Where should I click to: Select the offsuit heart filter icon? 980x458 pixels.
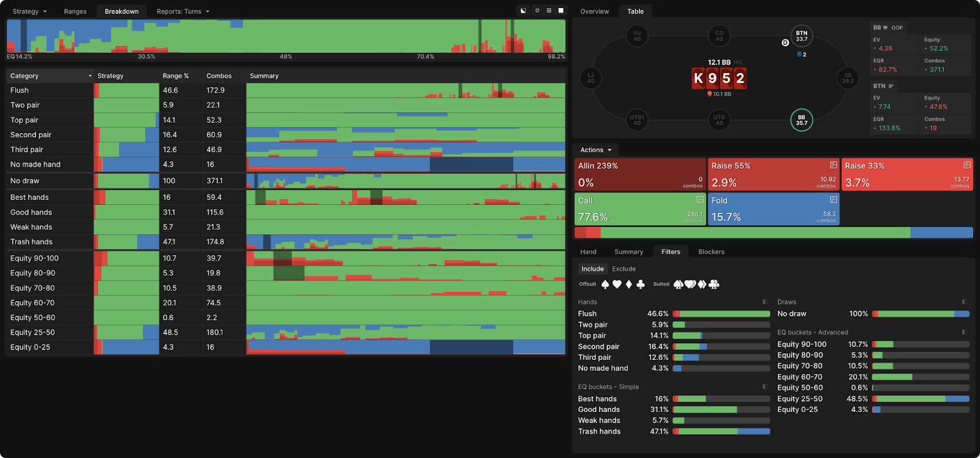617,284
